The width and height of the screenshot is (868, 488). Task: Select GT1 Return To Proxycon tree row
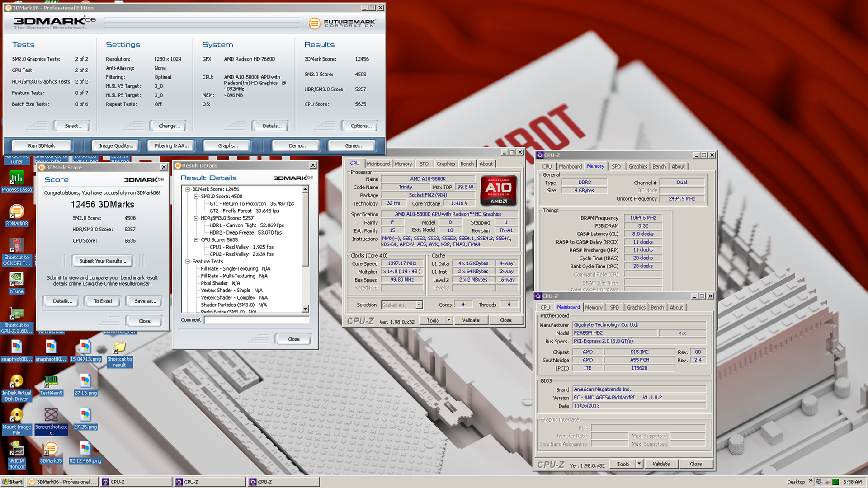[251, 204]
